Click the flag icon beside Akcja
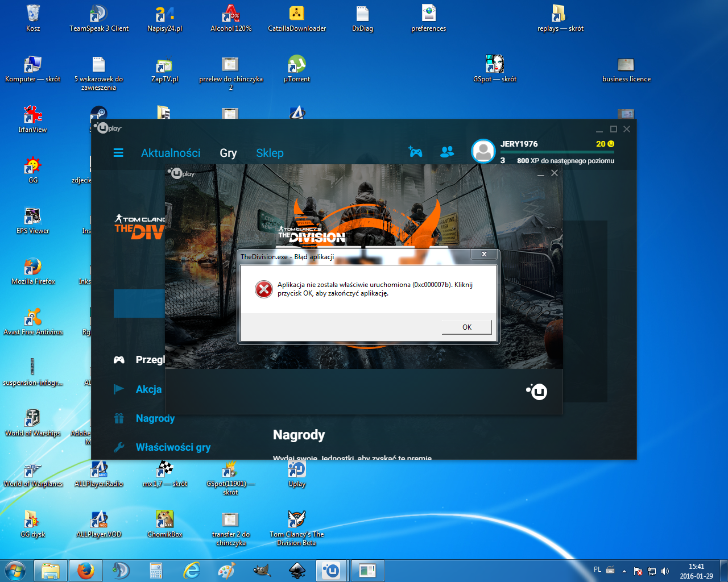The image size is (728, 582). [x=119, y=389]
